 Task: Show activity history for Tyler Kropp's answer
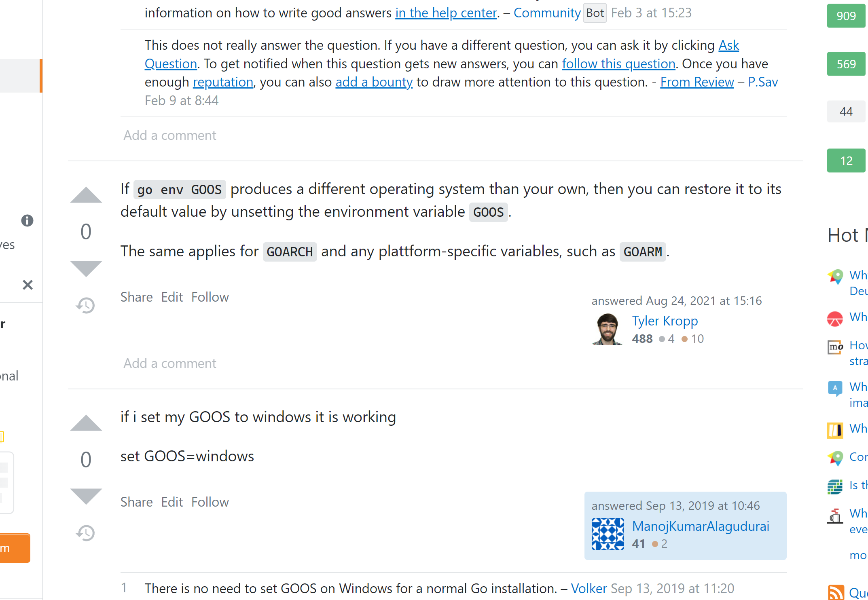pos(85,305)
